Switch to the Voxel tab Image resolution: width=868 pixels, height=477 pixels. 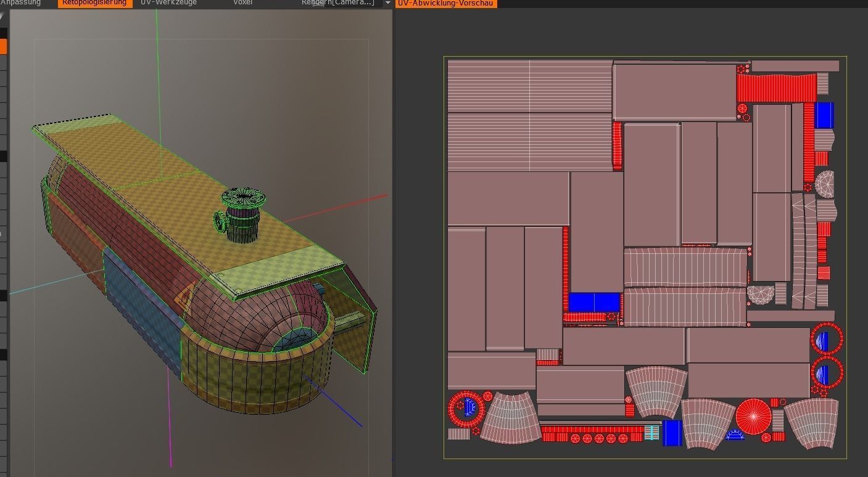tap(242, 3)
